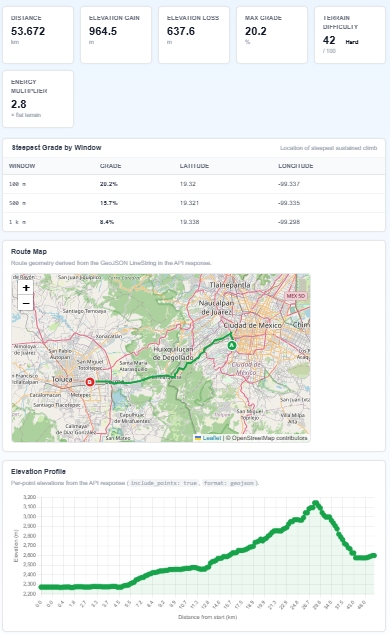The height and width of the screenshot is (635, 390).
Task: Click the MEX 5D highway shield
Action: click(x=295, y=296)
